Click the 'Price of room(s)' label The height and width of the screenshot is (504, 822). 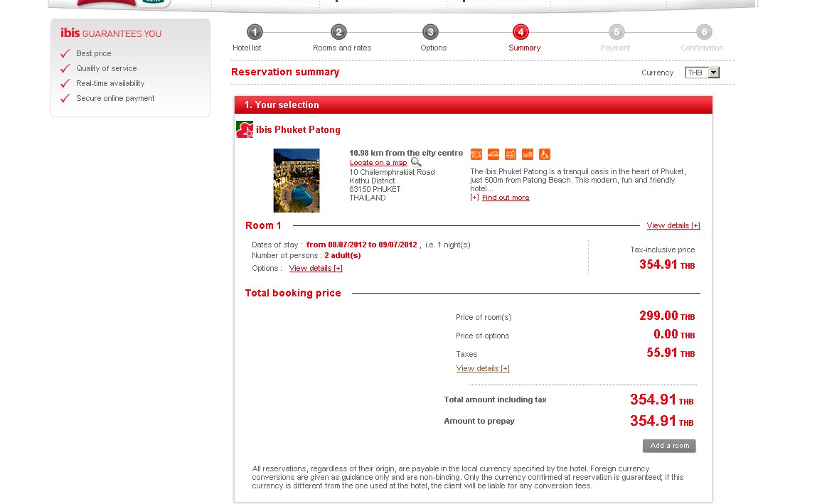484,318
